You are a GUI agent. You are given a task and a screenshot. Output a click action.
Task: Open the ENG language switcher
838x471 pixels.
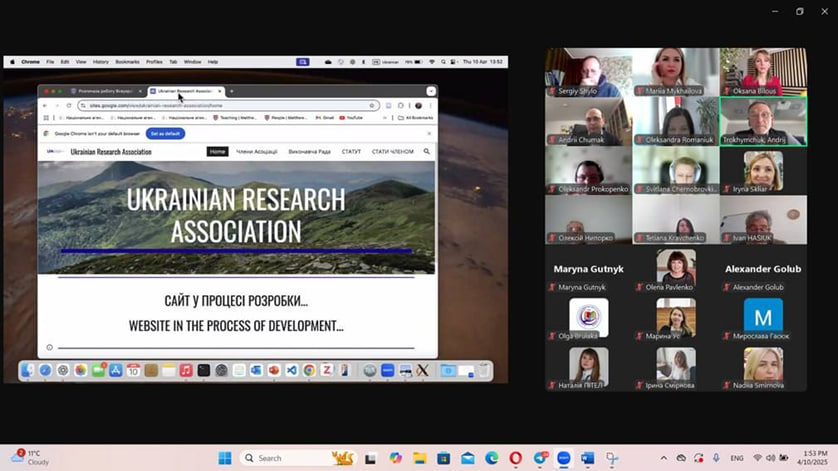737,458
